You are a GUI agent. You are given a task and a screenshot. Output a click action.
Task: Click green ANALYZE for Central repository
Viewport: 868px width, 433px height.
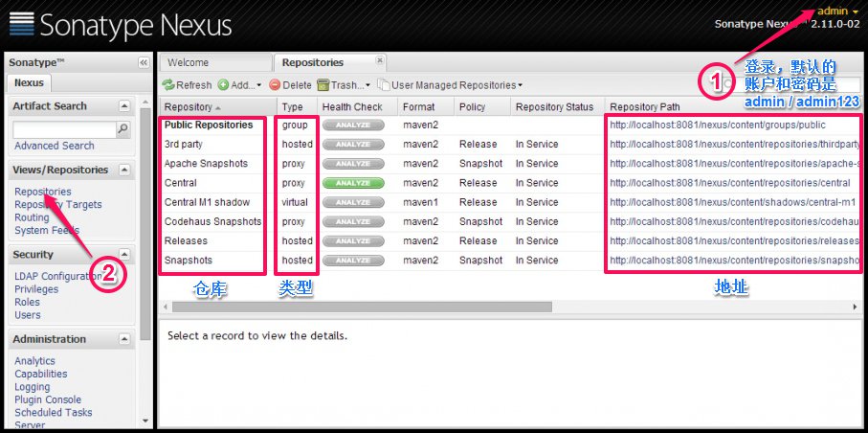click(353, 183)
